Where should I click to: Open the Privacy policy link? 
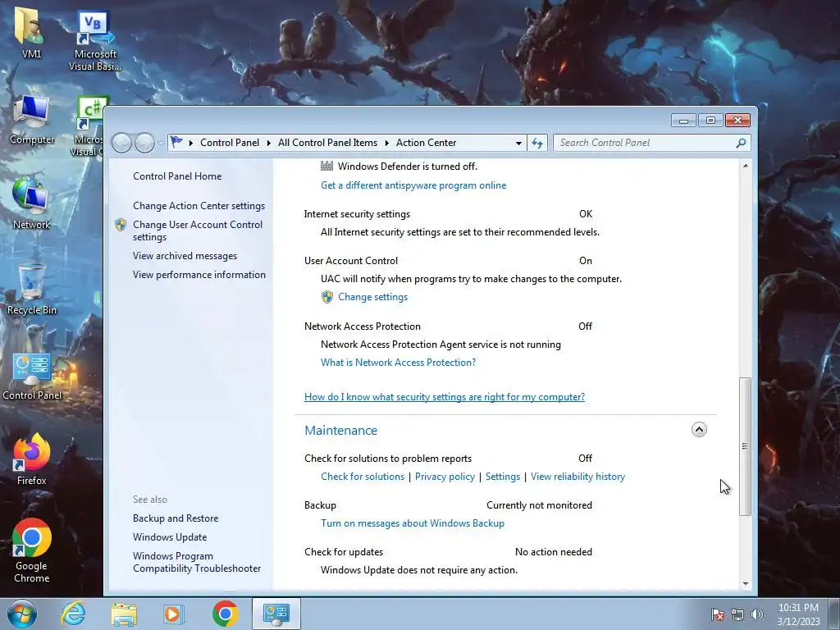pyautogui.click(x=445, y=477)
